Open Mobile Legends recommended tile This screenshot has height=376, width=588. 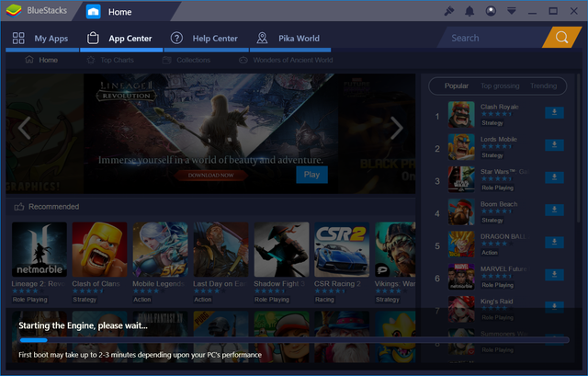pos(160,249)
